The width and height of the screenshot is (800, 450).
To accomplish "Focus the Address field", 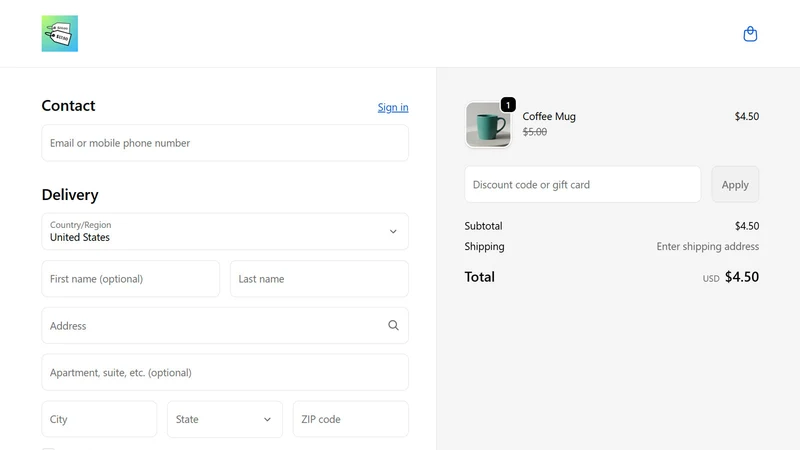I will tap(225, 326).
